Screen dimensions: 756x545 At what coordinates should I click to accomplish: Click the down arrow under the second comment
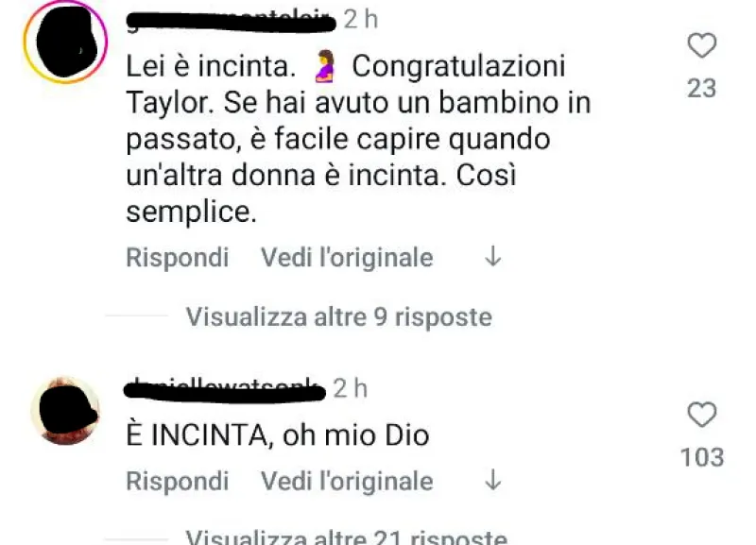491,481
